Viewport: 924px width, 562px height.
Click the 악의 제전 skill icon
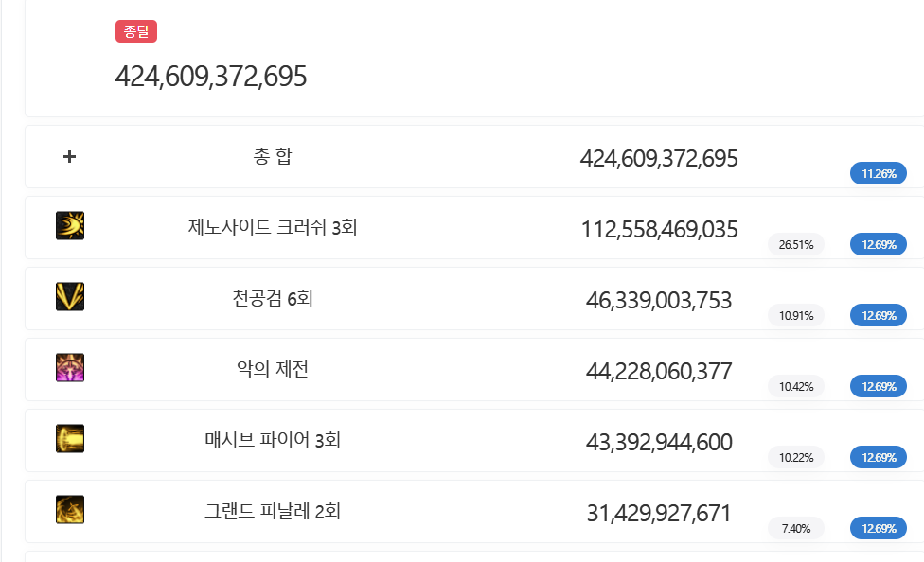70,368
